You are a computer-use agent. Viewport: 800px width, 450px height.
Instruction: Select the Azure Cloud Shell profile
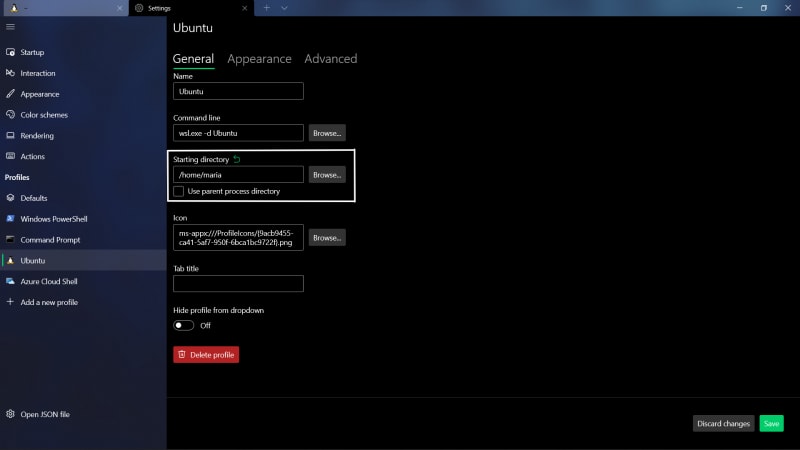pyautogui.click(x=83, y=281)
